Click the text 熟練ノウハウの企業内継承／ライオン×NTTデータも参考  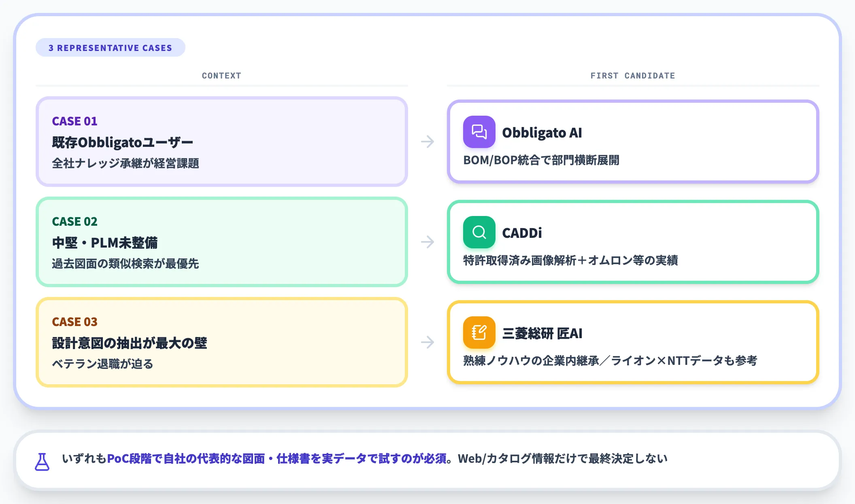pos(610,361)
